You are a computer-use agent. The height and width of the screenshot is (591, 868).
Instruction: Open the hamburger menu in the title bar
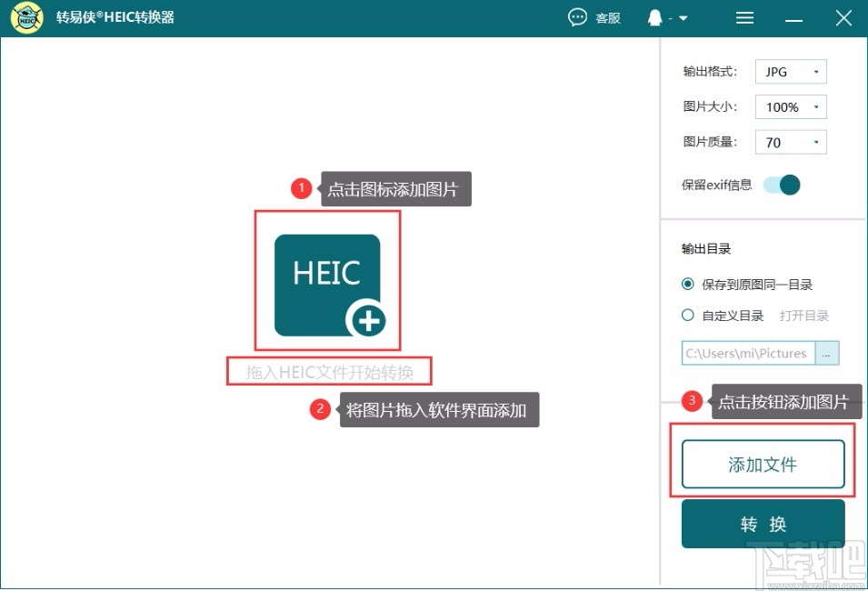tap(744, 17)
